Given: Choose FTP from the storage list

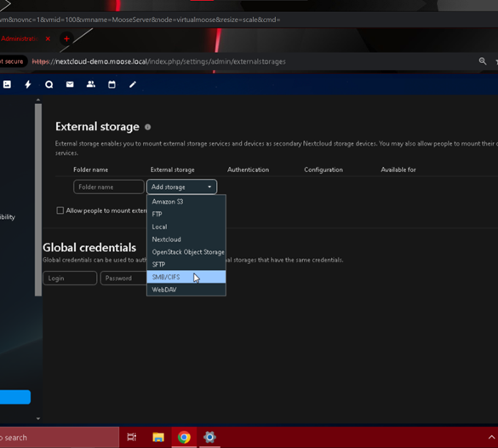Looking at the screenshot, I should (186, 214).
